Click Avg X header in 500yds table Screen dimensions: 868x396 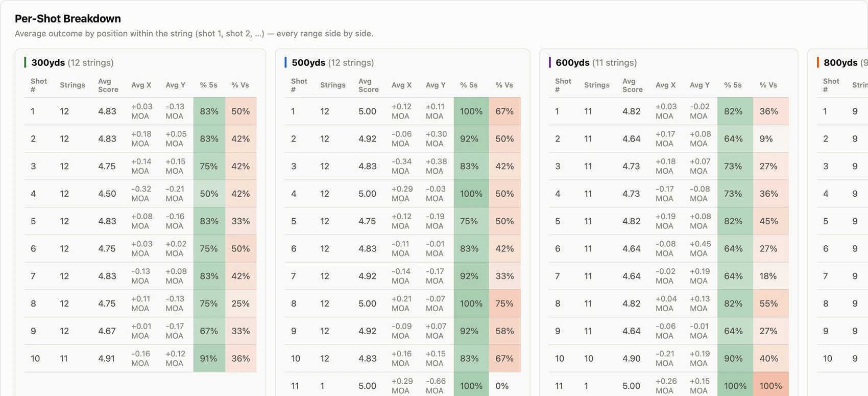pyautogui.click(x=401, y=85)
